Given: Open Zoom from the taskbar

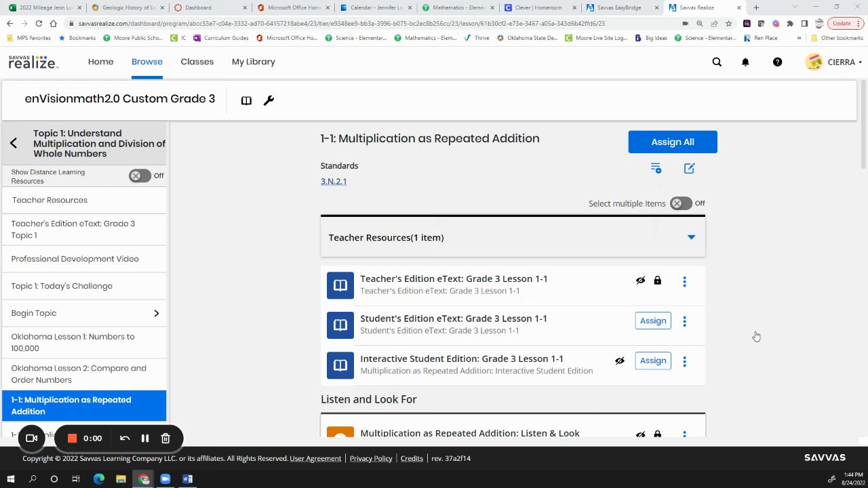Looking at the screenshot, I should point(165,479).
